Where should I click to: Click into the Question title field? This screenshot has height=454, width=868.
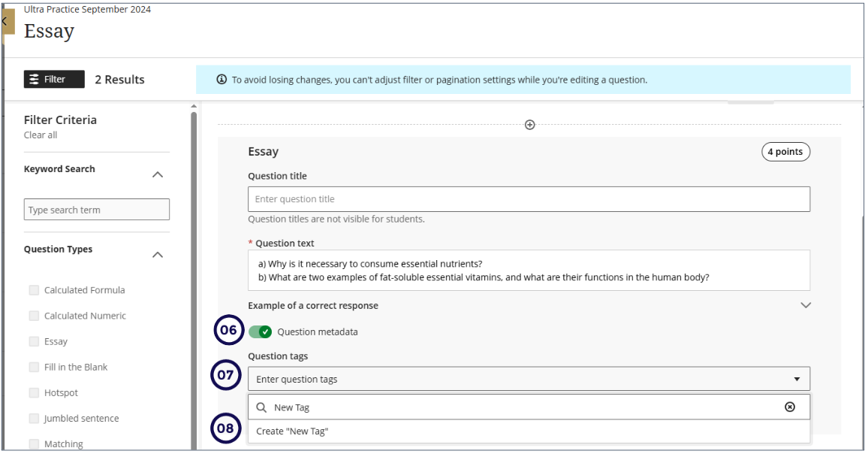coord(529,199)
